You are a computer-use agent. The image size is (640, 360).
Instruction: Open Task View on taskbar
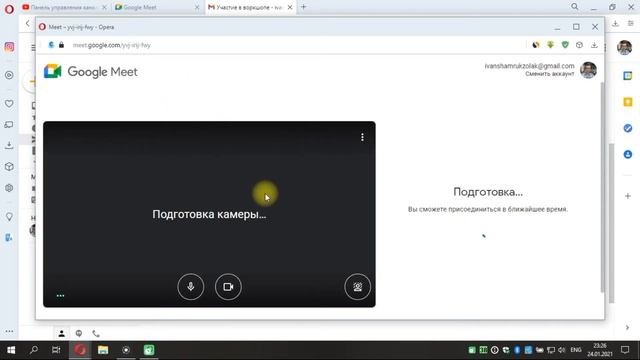coord(56,350)
